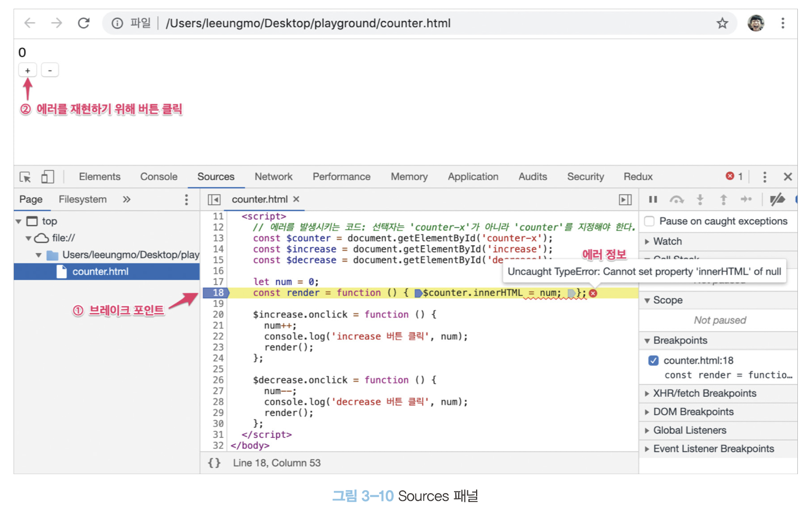Open the Security tab
The image size is (812, 517).
click(x=585, y=176)
